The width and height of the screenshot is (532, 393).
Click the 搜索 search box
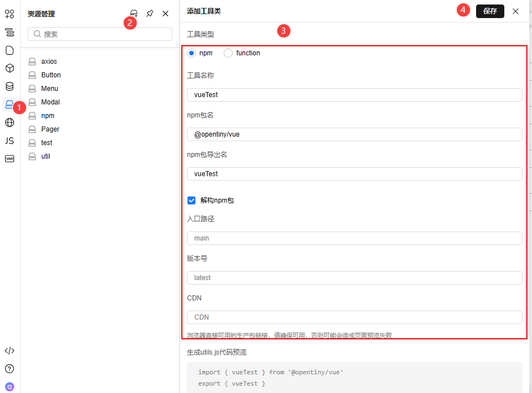click(x=99, y=34)
